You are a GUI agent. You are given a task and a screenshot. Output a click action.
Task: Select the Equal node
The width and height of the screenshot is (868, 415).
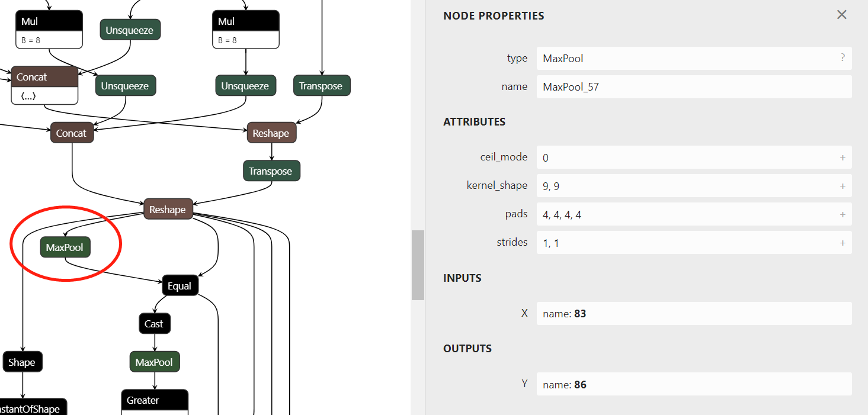180,286
